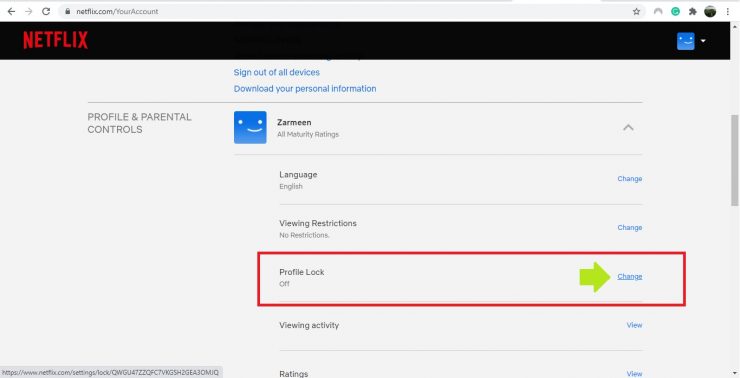Click 'All Maturity Ratings' text

point(308,134)
